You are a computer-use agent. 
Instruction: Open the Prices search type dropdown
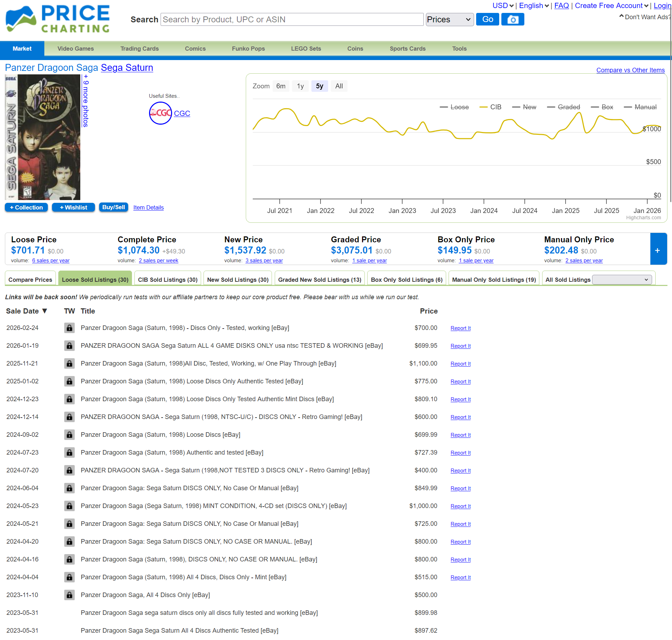[449, 20]
